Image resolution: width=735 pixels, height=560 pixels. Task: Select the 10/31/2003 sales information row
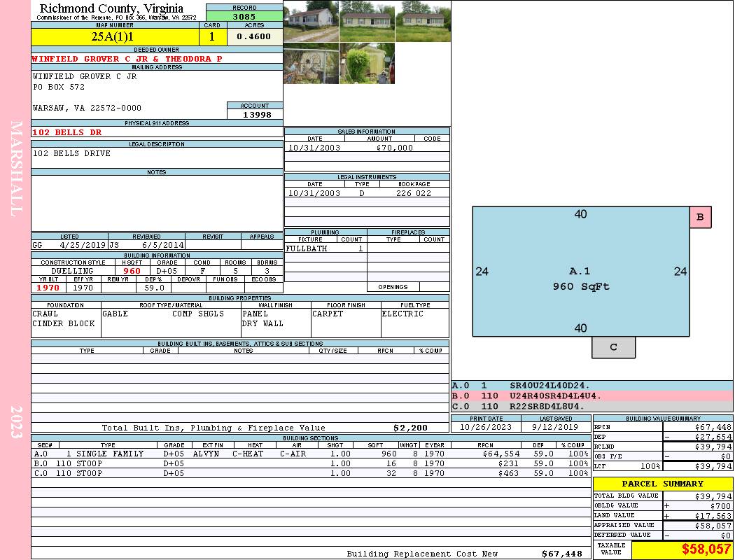tap(367, 147)
